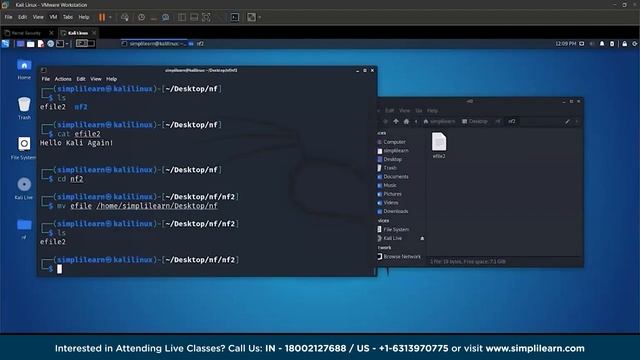Click 'Hello Kali Again!' output in terminal

76,143
